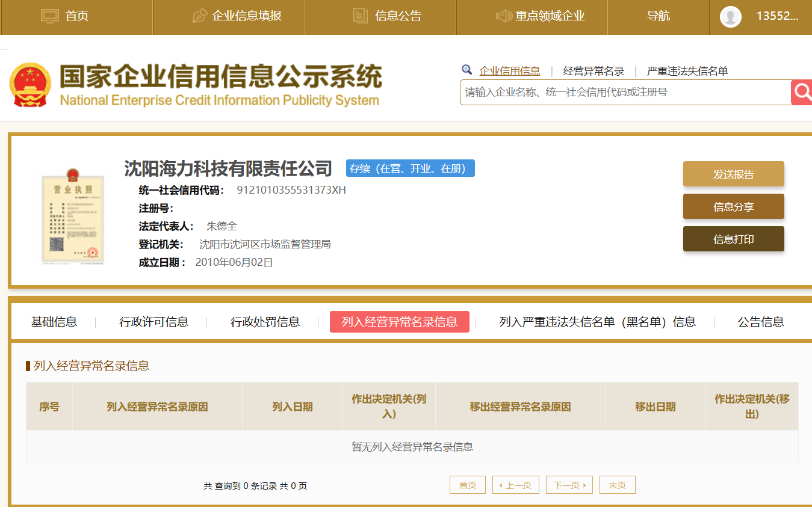812x507 pixels.
Task: Select the 行政处罚信息 tab
Action: [x=265, y=322]
